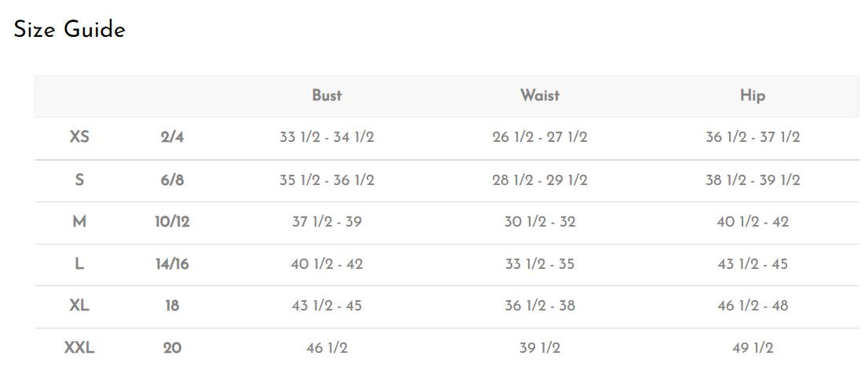Click the 2/4 numeric size
Viewport: 868px width, 392px height.
pyautogui.click(x=172, y=137)
